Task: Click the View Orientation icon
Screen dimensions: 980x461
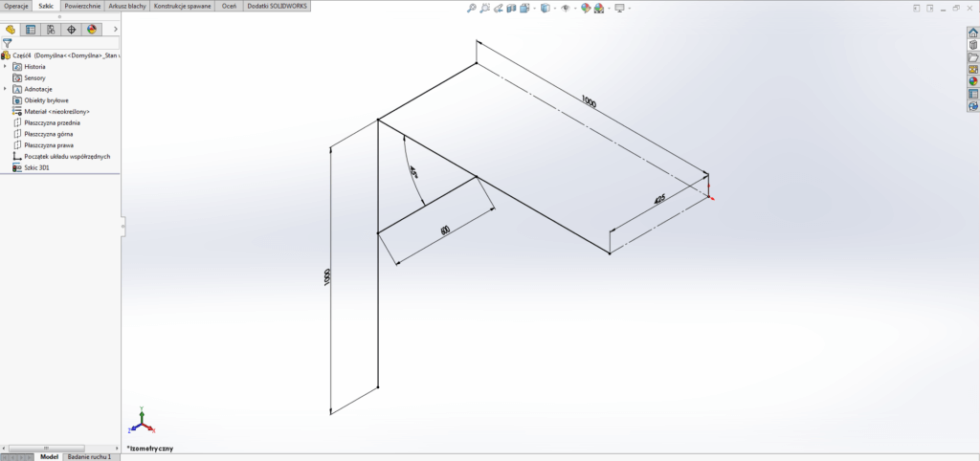Action: point(523,8)
